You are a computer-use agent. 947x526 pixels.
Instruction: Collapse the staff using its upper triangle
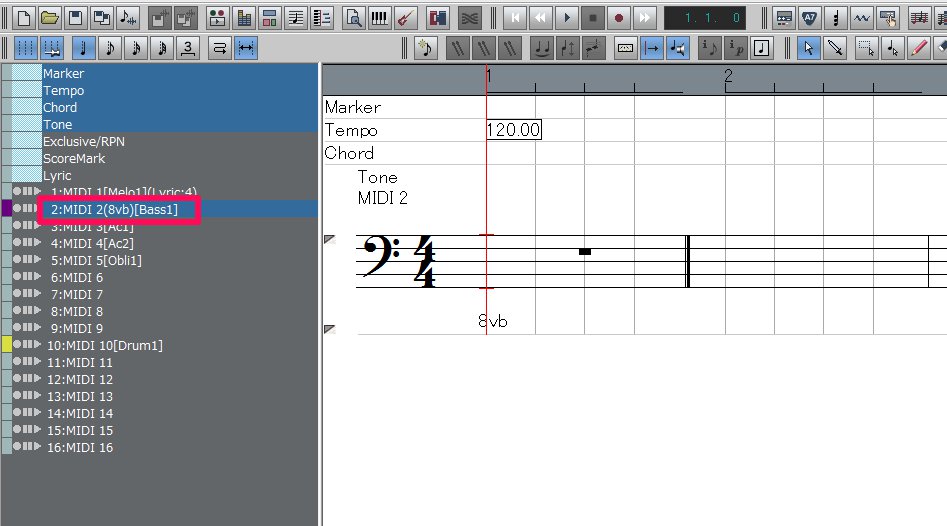(x=330, y=240)
